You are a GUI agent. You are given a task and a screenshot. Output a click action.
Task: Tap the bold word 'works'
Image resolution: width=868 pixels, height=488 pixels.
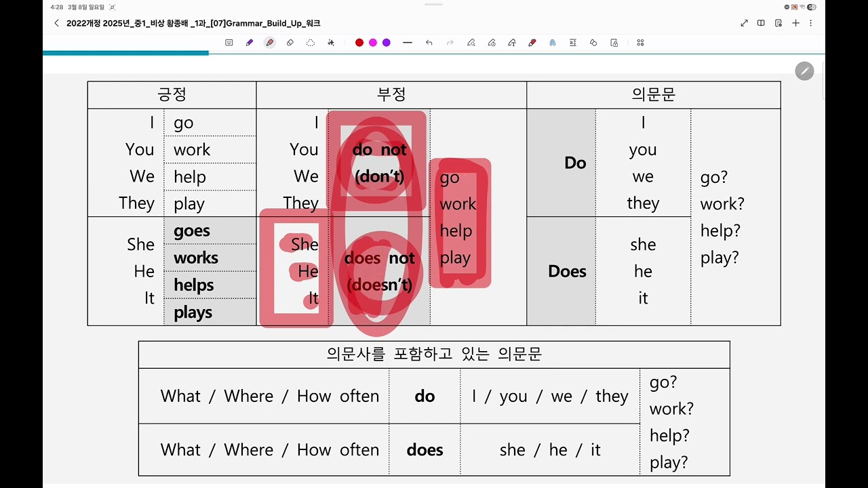(196, 258)
